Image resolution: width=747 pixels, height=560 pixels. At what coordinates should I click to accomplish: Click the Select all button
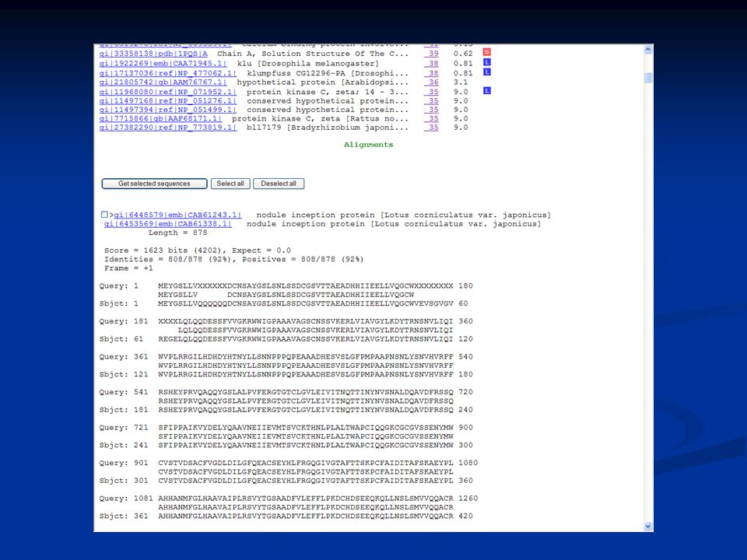tap(230, 184)
